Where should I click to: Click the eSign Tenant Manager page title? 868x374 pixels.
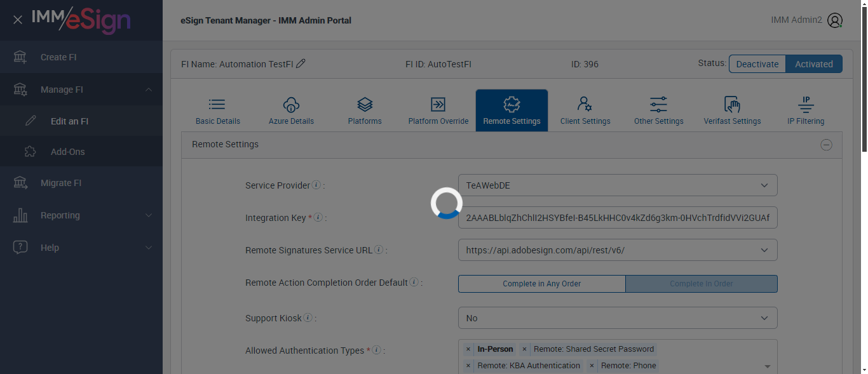tap(266, 20)
